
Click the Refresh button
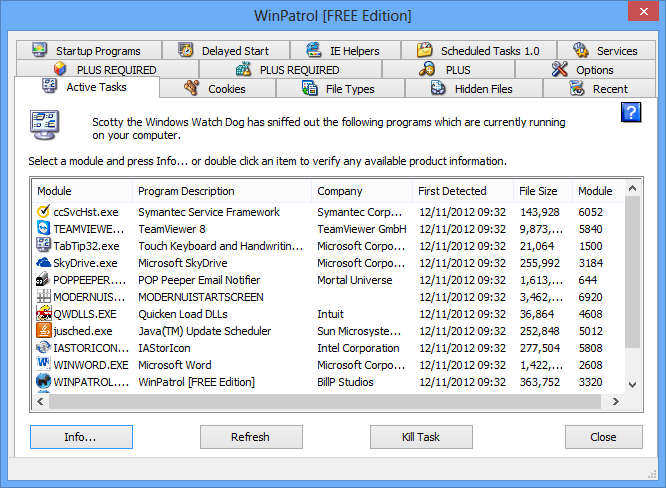(251, 437)
